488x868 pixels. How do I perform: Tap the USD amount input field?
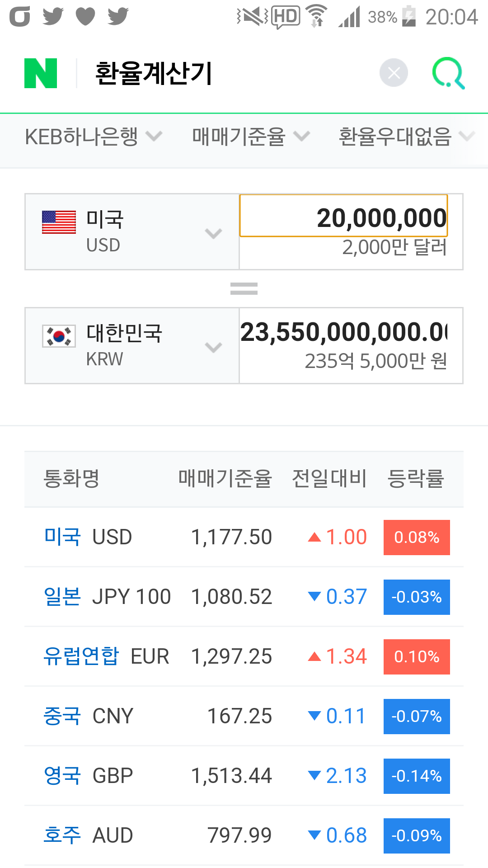pos(343,216)
